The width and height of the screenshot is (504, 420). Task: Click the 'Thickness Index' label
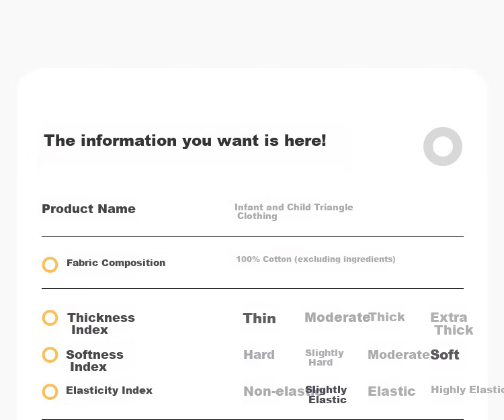101,324
